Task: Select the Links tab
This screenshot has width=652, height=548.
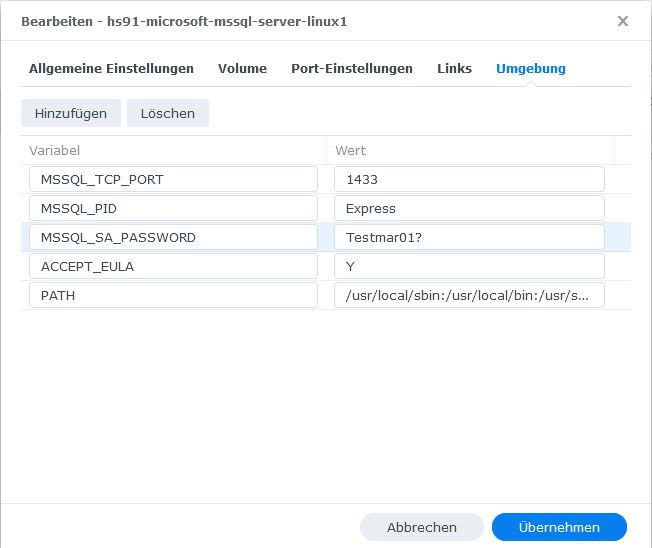Action: [454, 68]
